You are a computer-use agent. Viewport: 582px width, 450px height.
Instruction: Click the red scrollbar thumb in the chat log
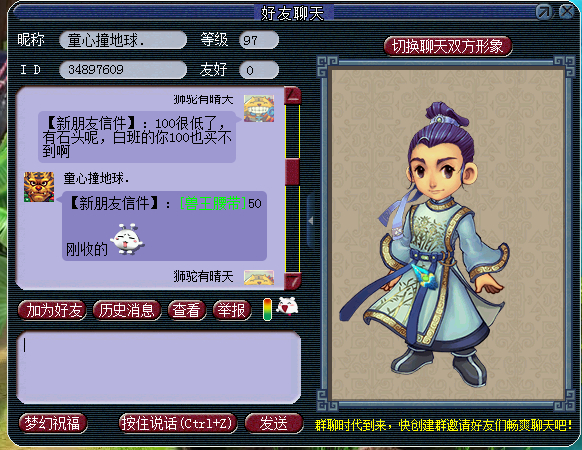pos(292,172)
